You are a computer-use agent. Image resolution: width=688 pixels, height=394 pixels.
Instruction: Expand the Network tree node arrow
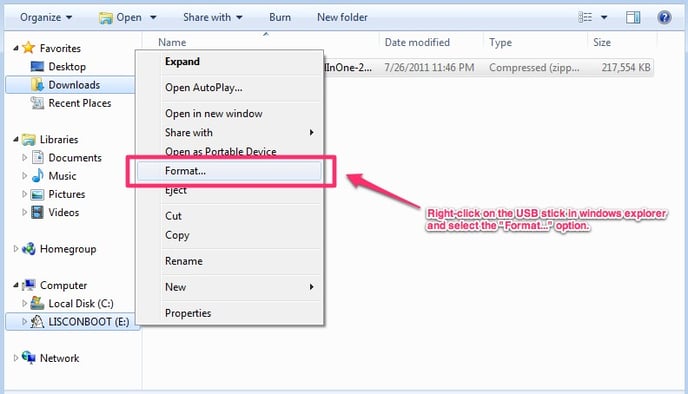(16, 358)
